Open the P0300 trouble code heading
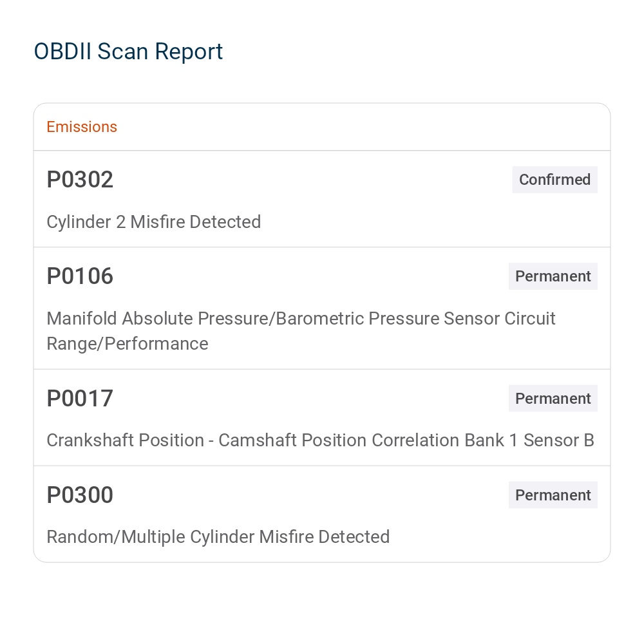 80,495
